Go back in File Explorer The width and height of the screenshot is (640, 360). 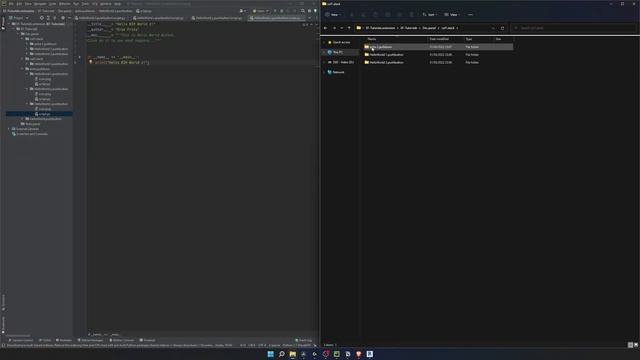325,28
